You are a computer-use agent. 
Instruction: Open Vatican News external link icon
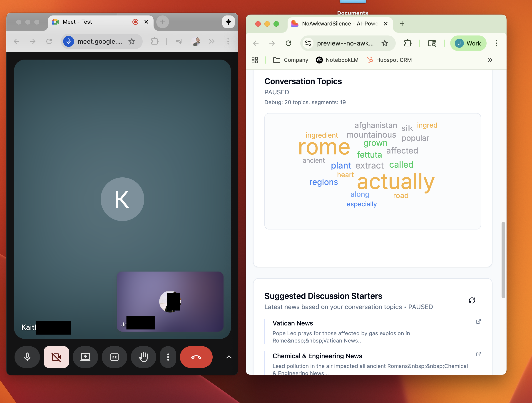click(x=478, y=321)
